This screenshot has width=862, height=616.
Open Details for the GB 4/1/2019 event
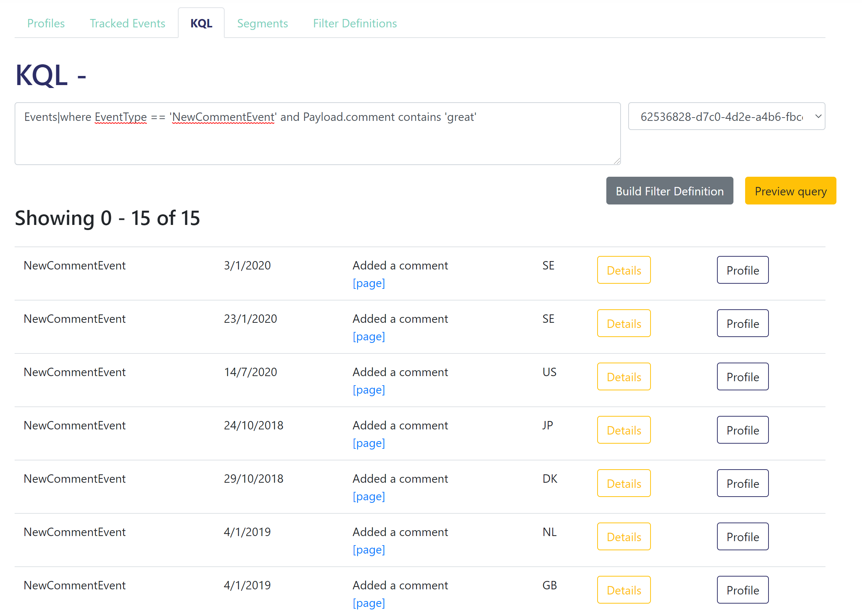pyautogui.click(x=624, y=590)
